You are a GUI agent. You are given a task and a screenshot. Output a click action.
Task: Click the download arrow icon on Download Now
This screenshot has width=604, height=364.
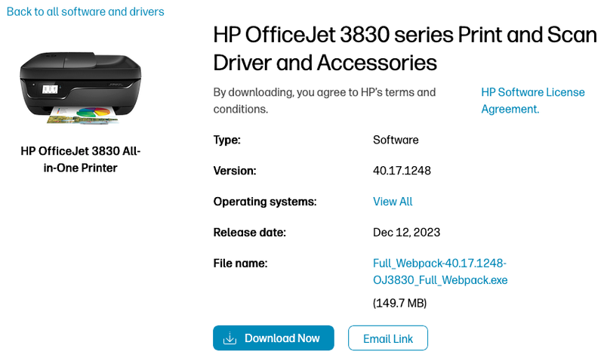[230, 338]
